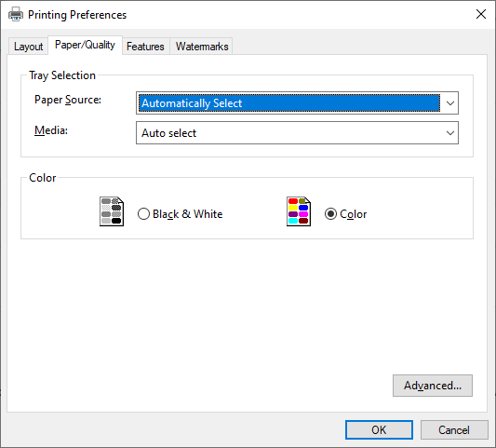The width and height of the screenshot is (496, 448).
Task: Switch to the Features tab
Action: point(145,47)
